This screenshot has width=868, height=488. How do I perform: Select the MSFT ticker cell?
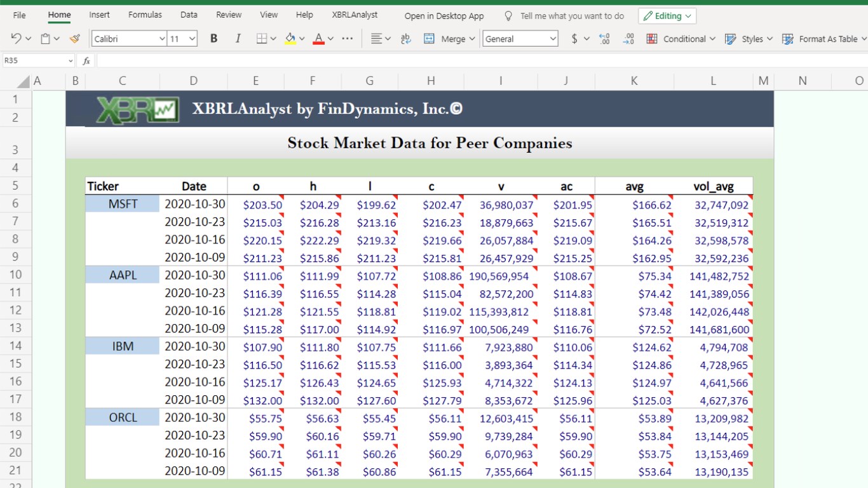(x=122, y=205)
